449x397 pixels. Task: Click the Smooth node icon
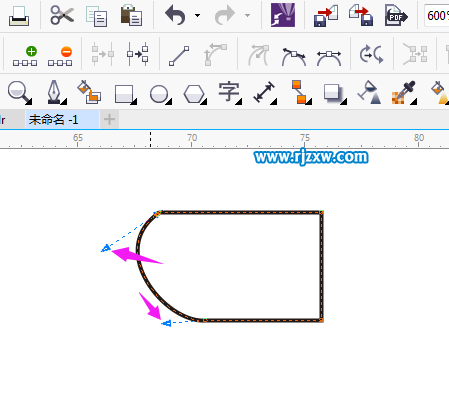pyautogui.click(x=294, y=56)
